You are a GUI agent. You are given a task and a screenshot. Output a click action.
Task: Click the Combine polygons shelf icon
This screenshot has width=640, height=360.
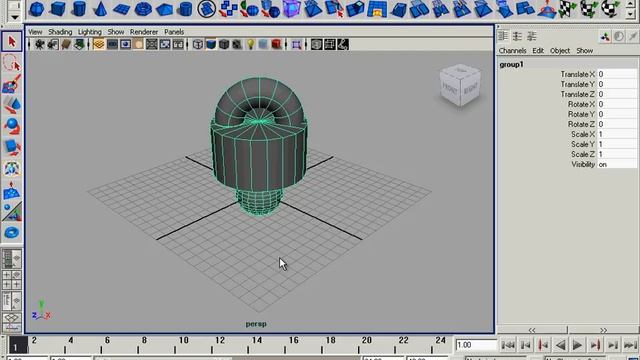[228, 9]
